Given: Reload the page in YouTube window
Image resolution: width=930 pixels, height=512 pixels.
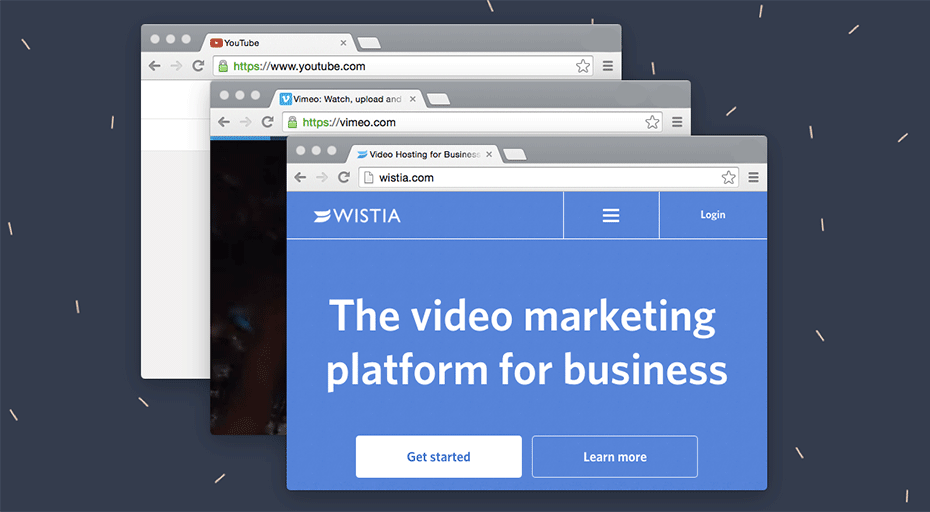Looking at the screenshot, I should [x=198, y=66].
